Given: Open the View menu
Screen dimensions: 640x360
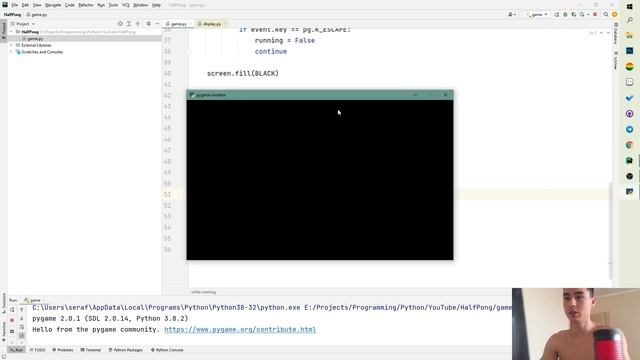Looking at the screenshot, I should (x=37, y=5).
